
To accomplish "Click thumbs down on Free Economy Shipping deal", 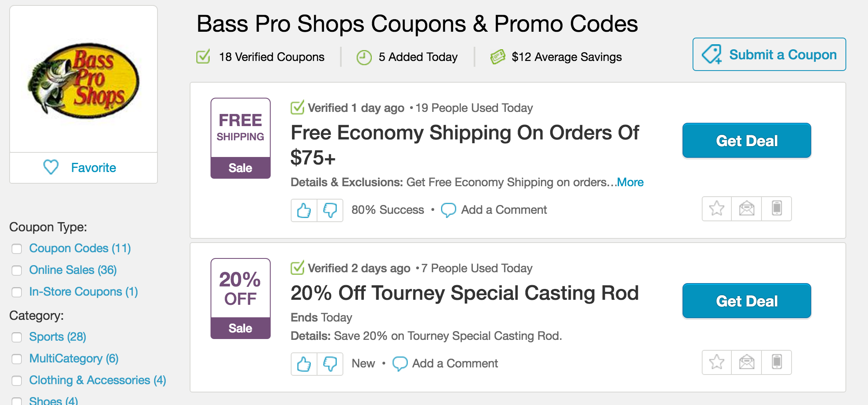I will [x=330, y=210].
